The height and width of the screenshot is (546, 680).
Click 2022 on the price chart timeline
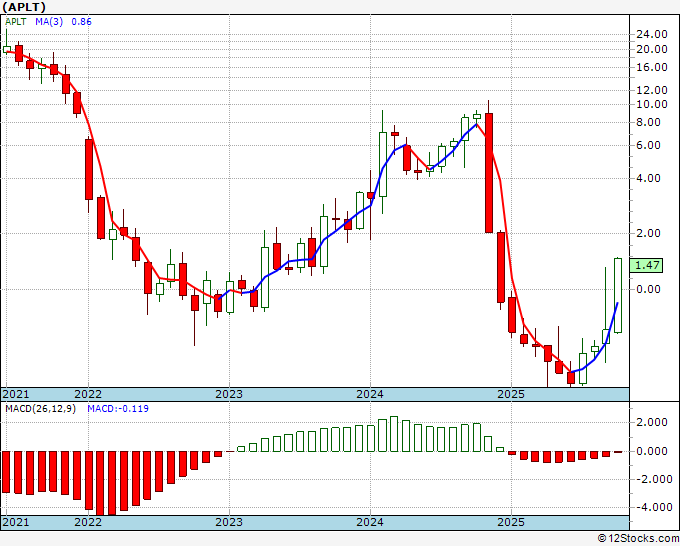coord(88,394)
